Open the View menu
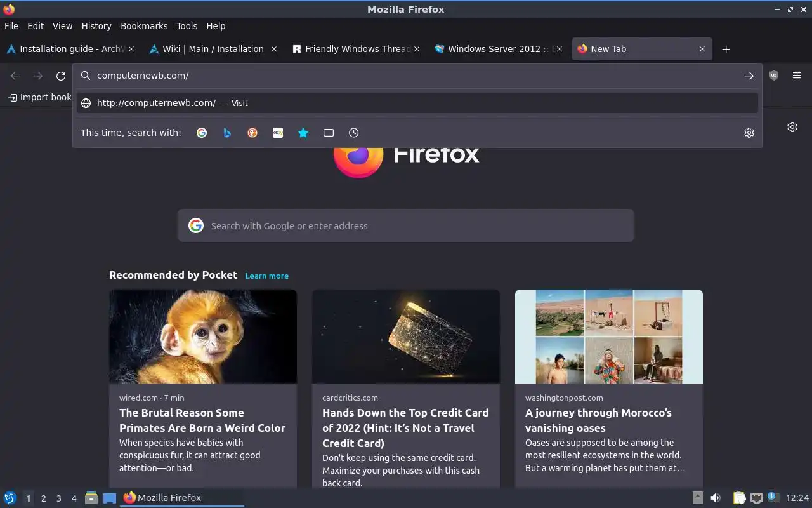The height and width of the screenshot is (508, 812). click(62, 26)
